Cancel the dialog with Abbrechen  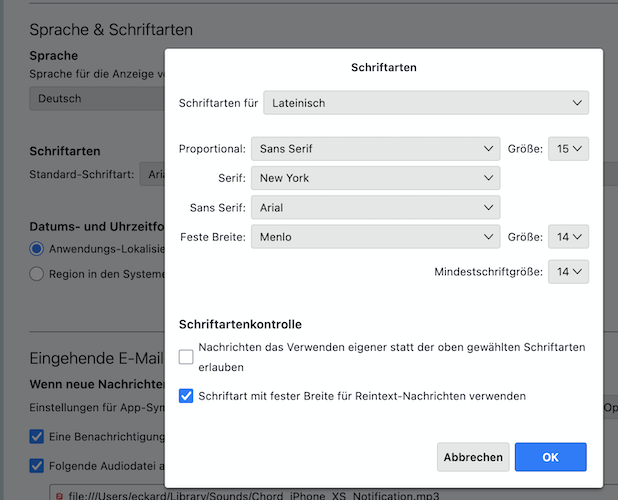click(473, 457)
